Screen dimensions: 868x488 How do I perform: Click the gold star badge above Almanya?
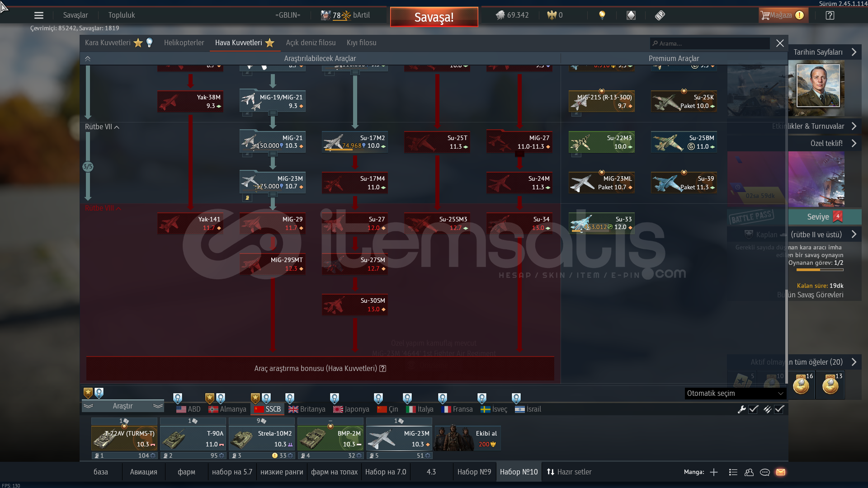pos(209,398)
